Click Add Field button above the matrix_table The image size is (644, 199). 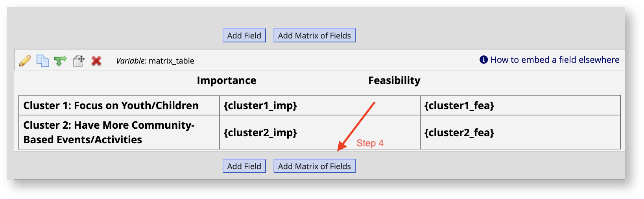click(244, 35)
